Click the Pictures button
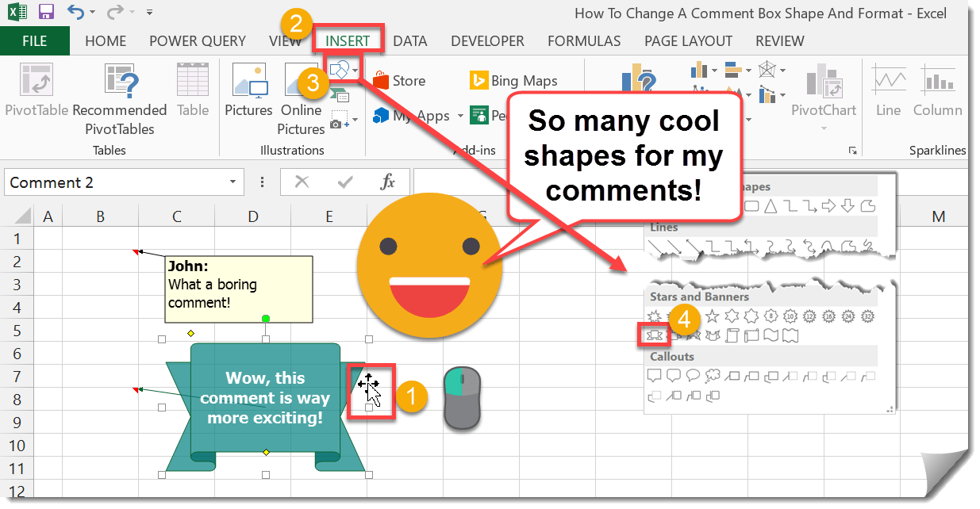Screen dimensions: 980x509 point(248,90)
